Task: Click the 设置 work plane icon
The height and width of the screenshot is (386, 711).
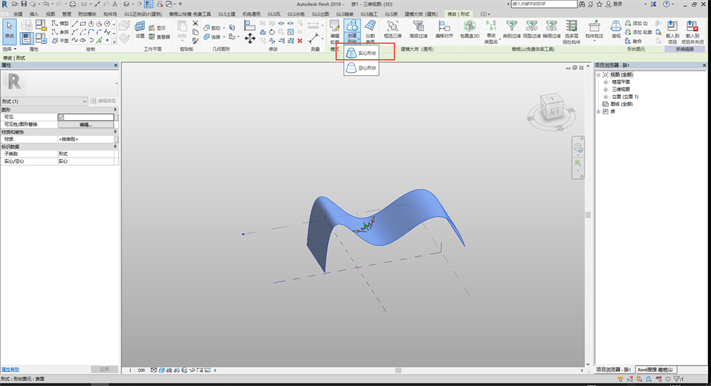Action: coord(140,30)
